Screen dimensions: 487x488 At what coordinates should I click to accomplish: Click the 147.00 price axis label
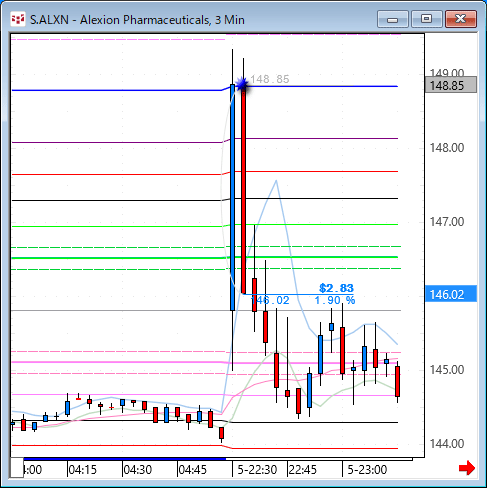(x=447, y=222)
